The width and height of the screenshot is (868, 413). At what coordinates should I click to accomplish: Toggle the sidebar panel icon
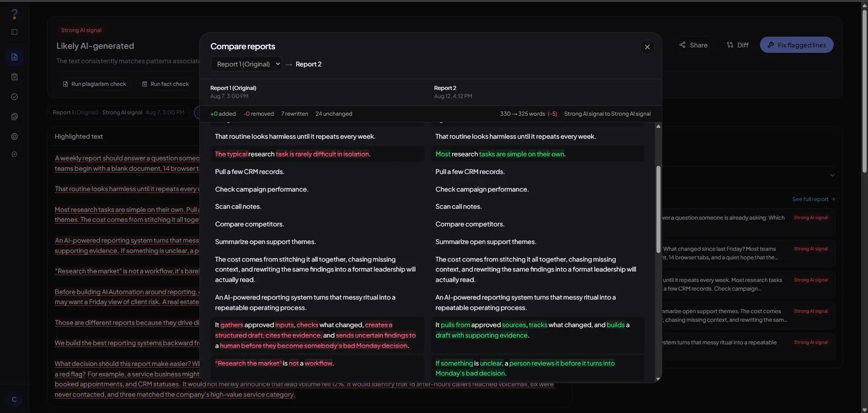pos(14,32)
